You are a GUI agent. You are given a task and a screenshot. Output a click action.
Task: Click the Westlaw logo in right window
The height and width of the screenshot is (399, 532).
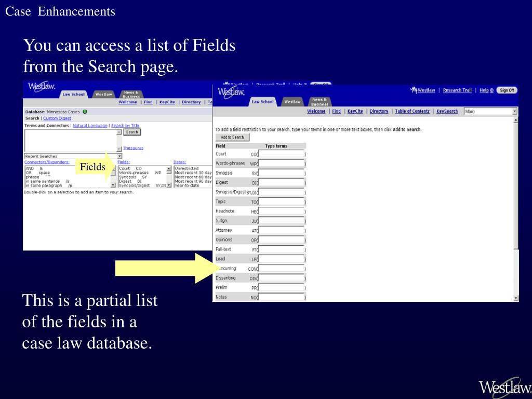(x=231, y=92)
